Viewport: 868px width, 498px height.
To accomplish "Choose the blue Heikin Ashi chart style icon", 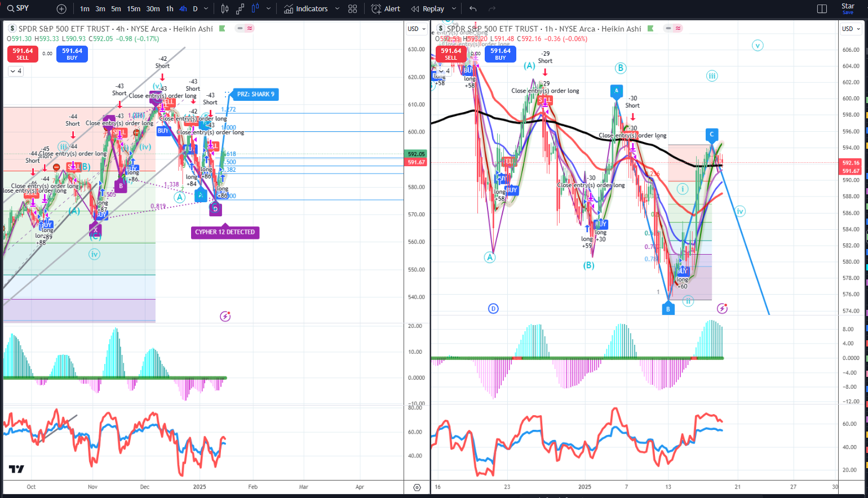I will [255, 8].
